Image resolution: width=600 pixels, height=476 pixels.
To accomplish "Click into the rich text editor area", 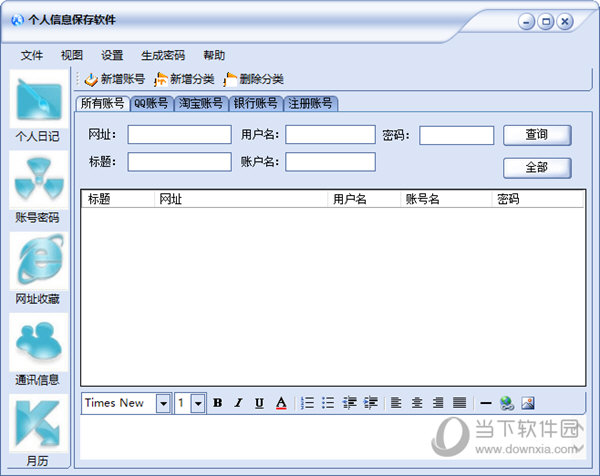I will (333, 438).
